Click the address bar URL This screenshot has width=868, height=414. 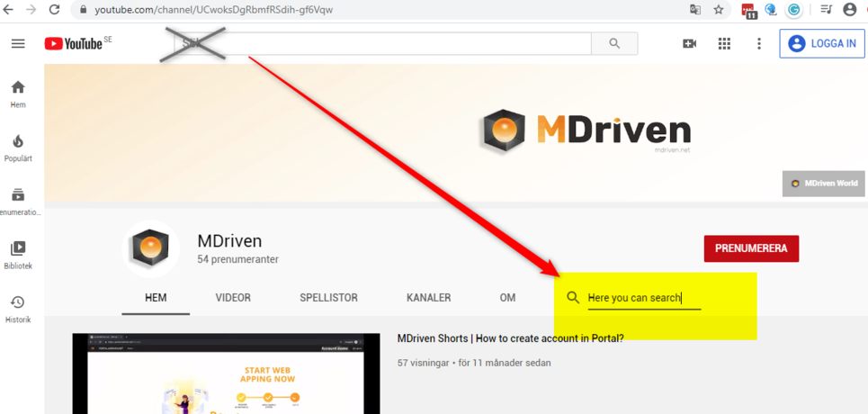214,10
